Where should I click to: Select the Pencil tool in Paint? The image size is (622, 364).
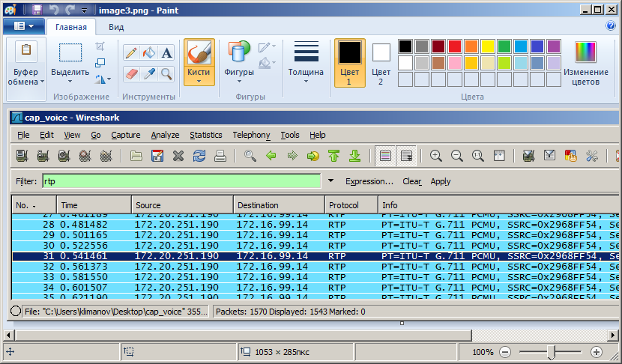pyautogui.click(x=131, y=52)
